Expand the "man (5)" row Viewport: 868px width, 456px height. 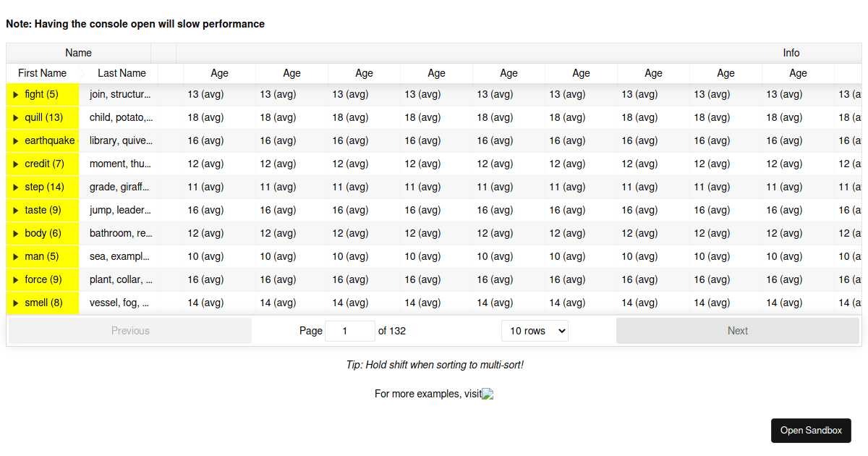(x=16, y=256)
